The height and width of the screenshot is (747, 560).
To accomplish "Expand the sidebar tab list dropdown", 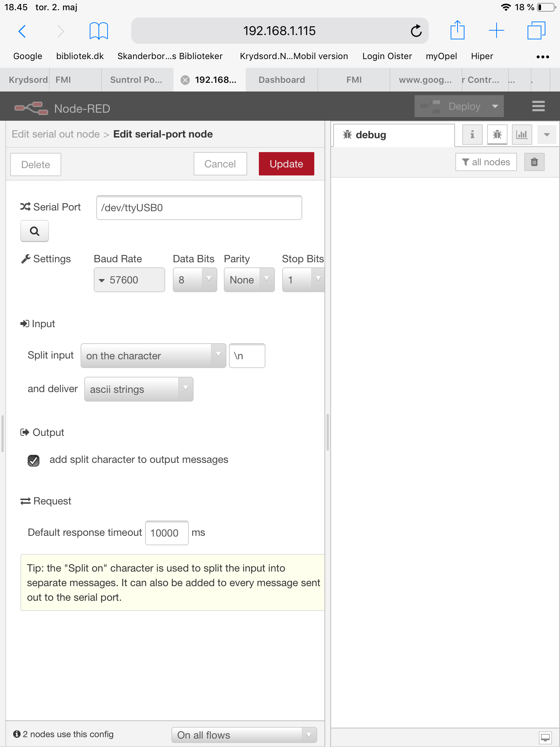I will [x=547, y=135].
